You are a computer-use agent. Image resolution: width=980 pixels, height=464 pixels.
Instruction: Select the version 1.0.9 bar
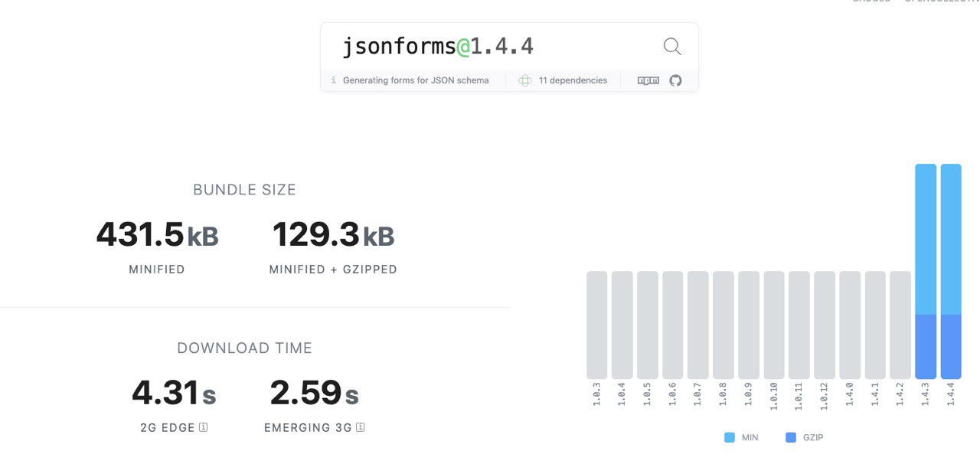tap(749, 325)
